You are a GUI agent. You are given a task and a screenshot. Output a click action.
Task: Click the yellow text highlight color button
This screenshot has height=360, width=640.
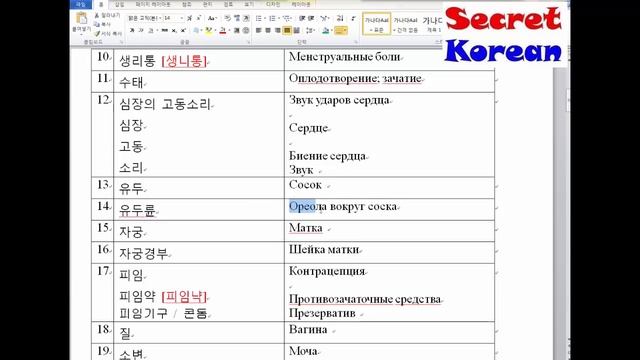[209, 31]
